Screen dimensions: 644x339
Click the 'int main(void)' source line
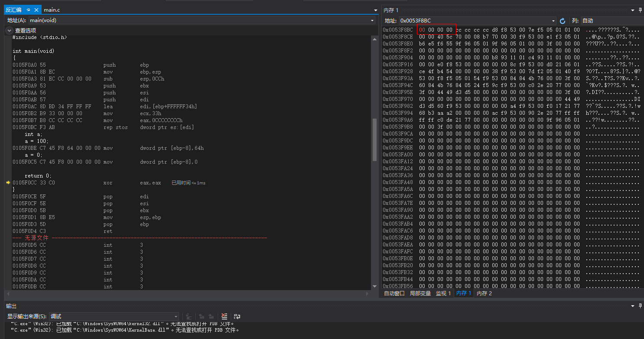pyautogui.click(x=33, y=51)
